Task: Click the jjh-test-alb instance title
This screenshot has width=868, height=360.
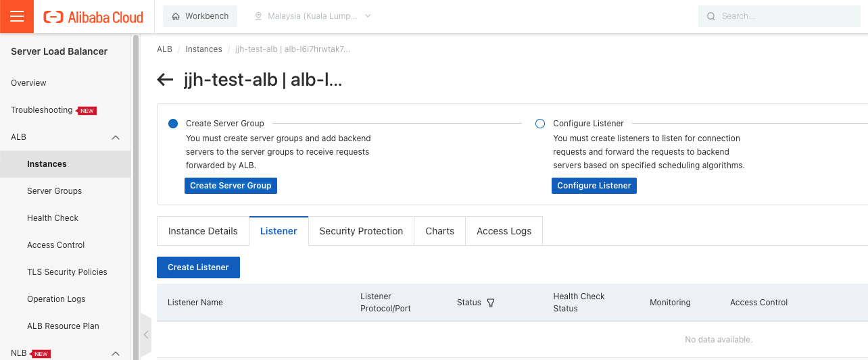Action: 263,80
